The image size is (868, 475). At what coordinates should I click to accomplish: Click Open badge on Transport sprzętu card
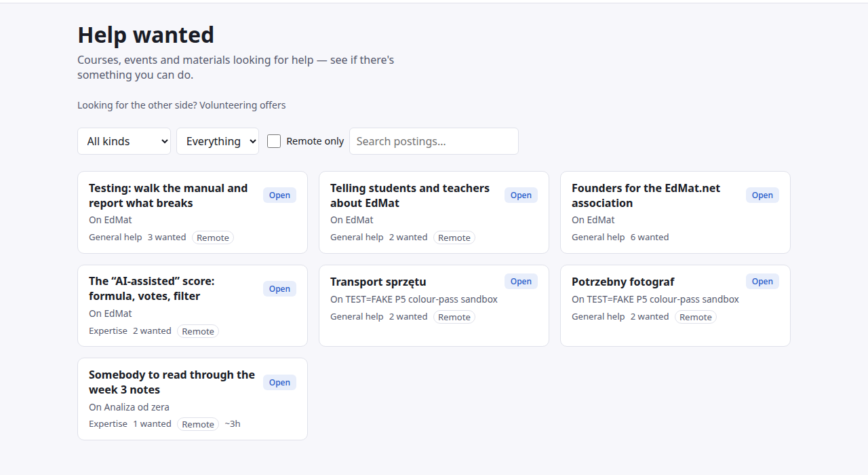click(x=521, y=282)
